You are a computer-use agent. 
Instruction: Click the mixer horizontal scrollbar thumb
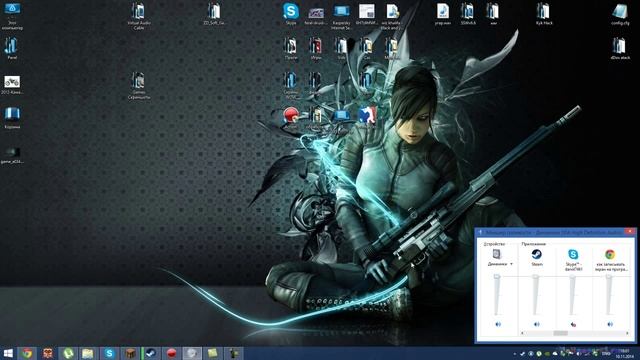[x=560, y=333]
